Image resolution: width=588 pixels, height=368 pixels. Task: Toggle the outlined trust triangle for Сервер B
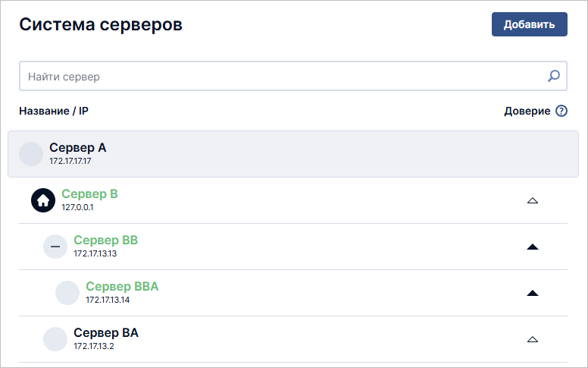pos(533,200)
